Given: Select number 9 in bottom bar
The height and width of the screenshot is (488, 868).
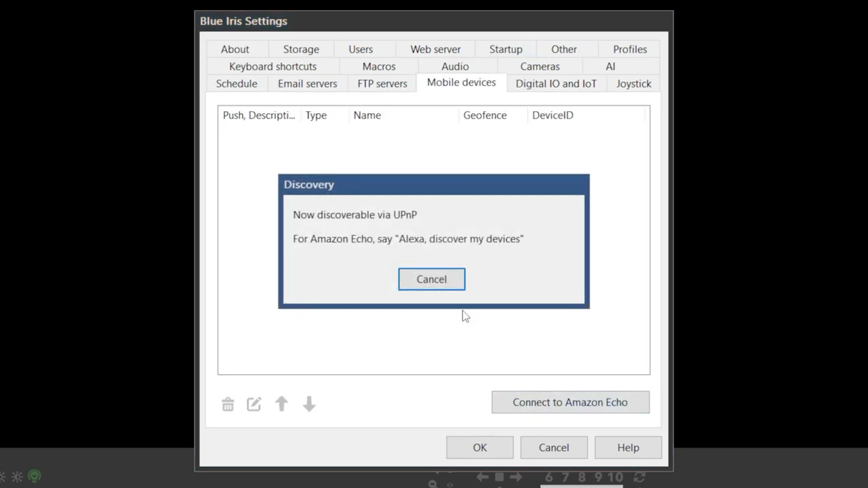Looking at the screenshot, I should pos(598,477).
